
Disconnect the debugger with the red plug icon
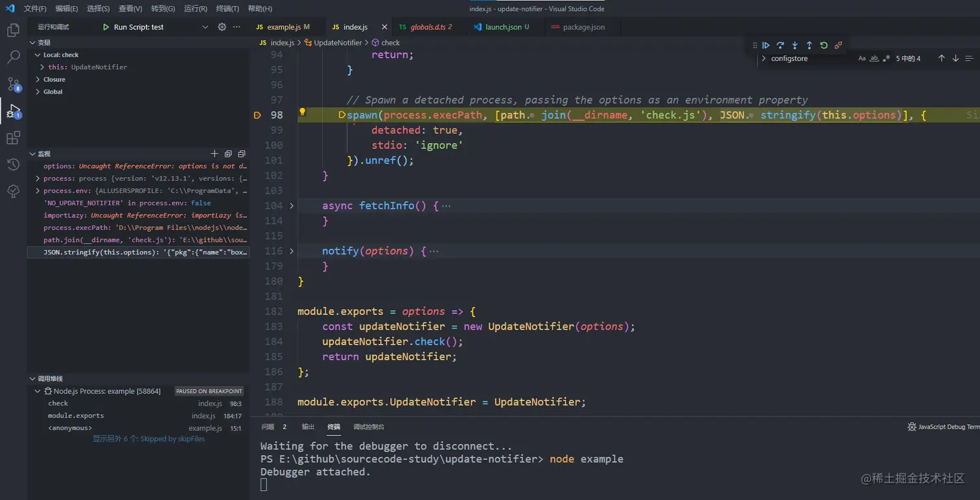(838, 45)
